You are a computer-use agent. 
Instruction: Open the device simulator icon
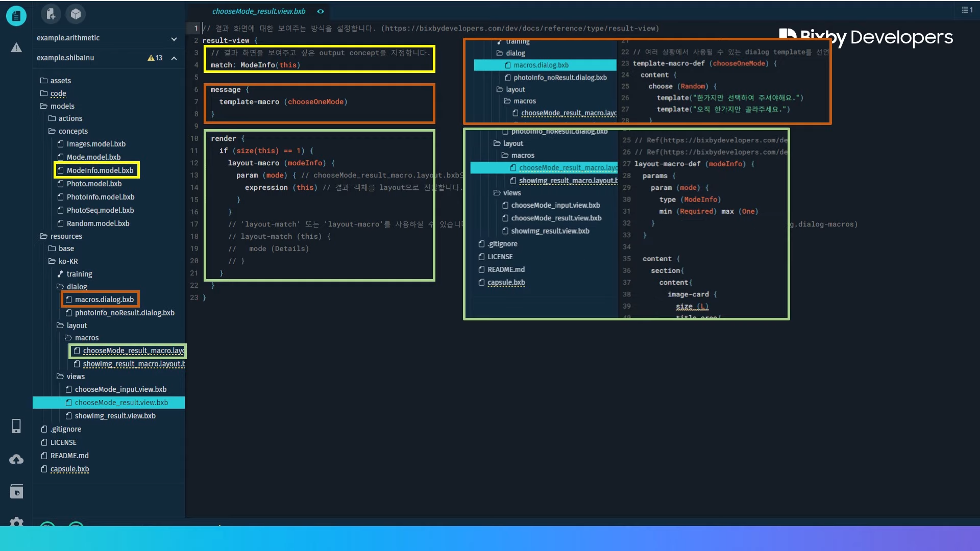click(16, 426)
